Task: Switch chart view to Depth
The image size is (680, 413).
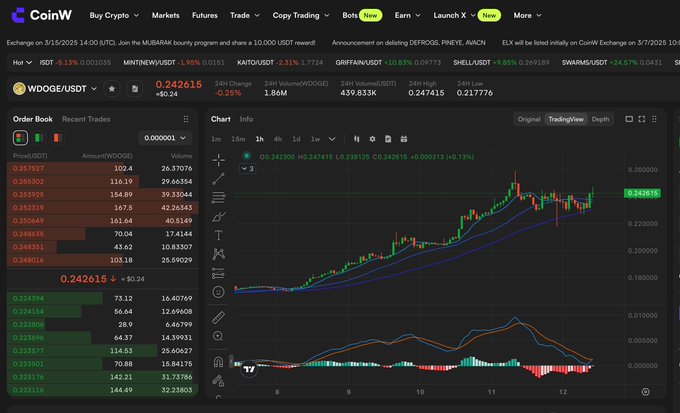Action: coord(600,119)
